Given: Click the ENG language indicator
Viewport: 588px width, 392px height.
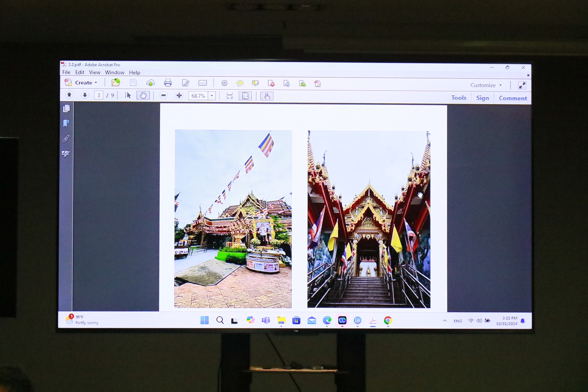Looking at the screenshot, I should tap(458, 321).
